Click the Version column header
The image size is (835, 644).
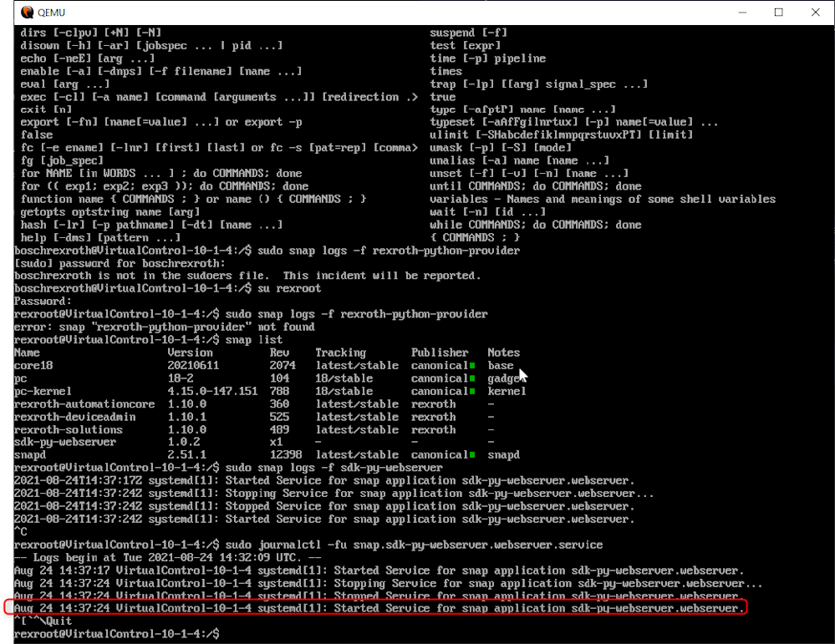(190, 352)
